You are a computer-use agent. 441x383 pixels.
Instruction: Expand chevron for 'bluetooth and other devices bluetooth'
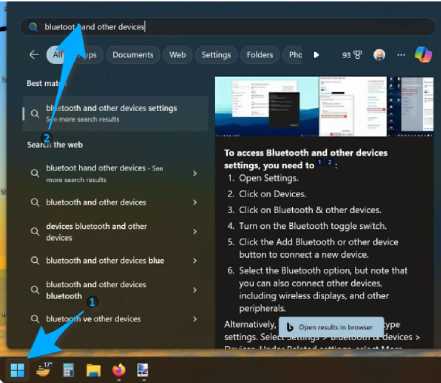point(195,290)
